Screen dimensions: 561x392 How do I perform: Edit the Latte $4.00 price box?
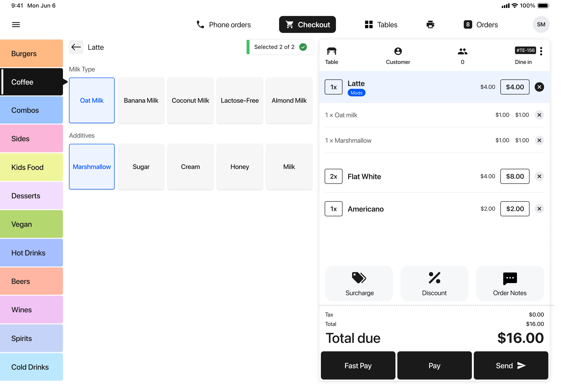coord(515,87)
